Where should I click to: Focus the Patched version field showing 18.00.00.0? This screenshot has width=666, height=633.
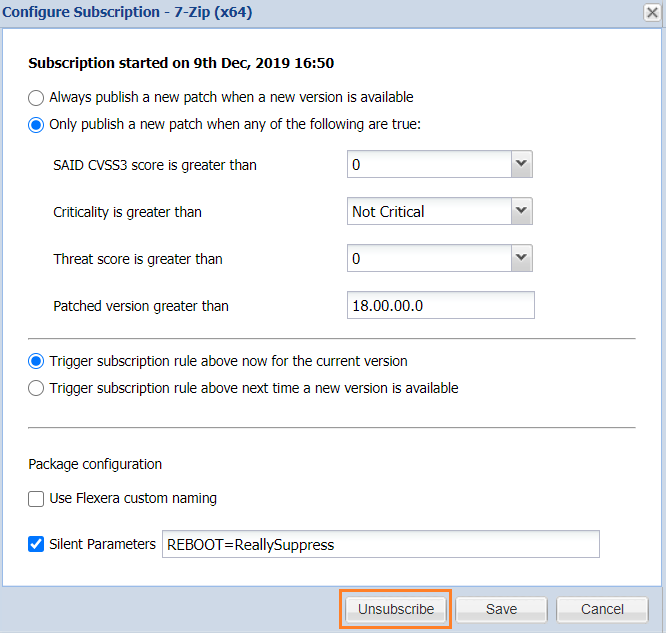point(440,306)
